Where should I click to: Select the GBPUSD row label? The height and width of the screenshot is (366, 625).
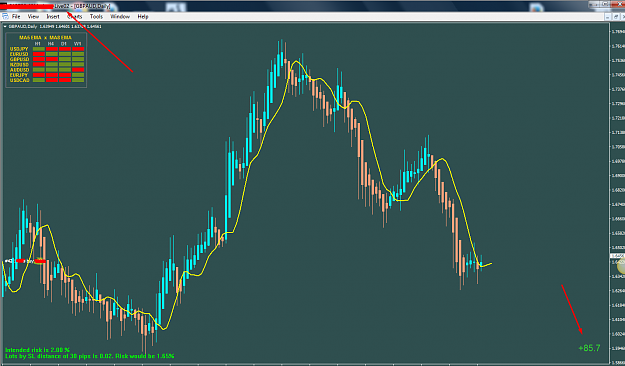click(x=19, y=59)
